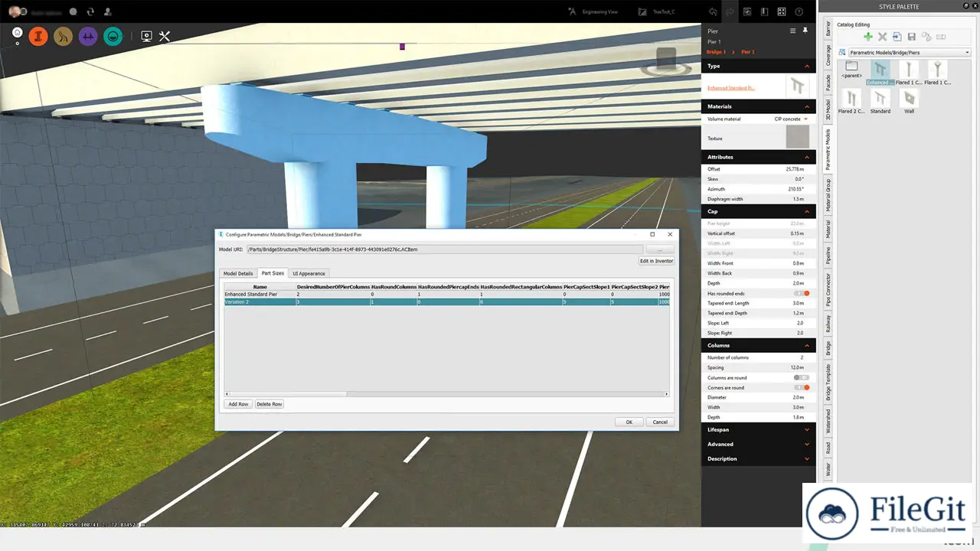
Task: Open Volume material CIP concrete dropdown
Action: [x=791, y=119]
